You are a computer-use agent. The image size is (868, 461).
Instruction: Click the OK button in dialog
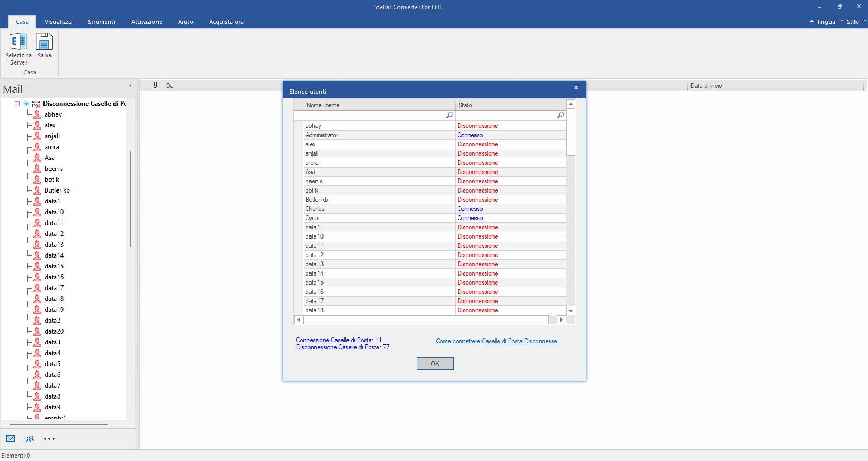tap(435, 364)
